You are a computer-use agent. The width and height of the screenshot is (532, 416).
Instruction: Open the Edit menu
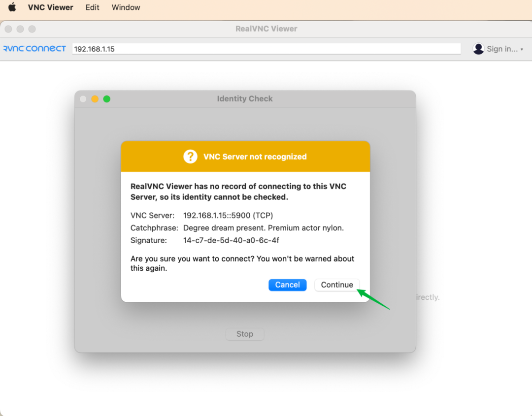point(92,7)
